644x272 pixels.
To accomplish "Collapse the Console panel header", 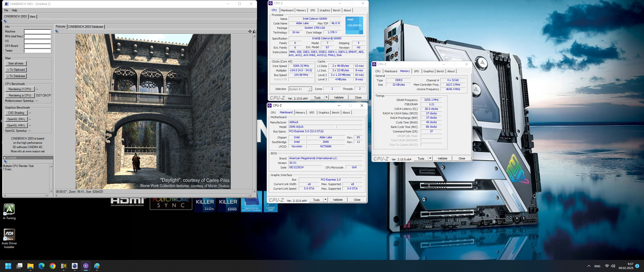I will (5, 158).
